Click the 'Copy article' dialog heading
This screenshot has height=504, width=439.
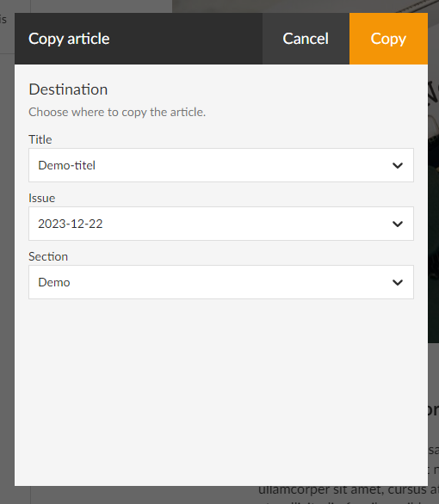[69, 39]
